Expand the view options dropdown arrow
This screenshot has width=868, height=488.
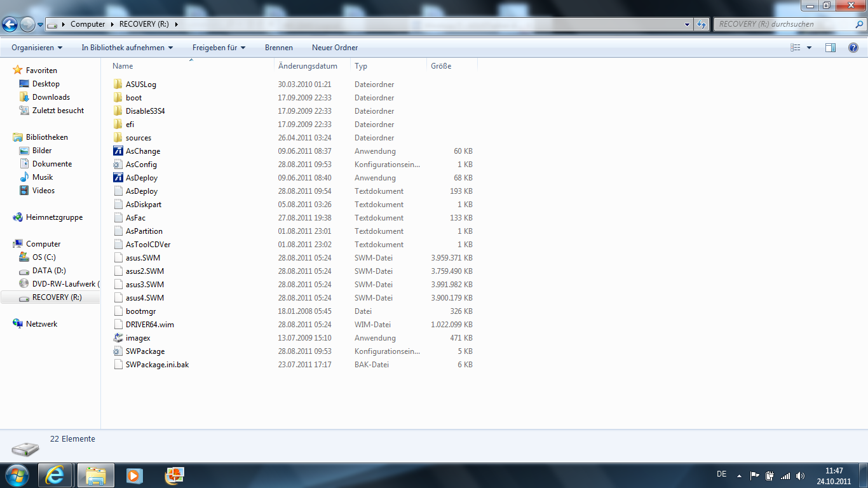(809, 48)
